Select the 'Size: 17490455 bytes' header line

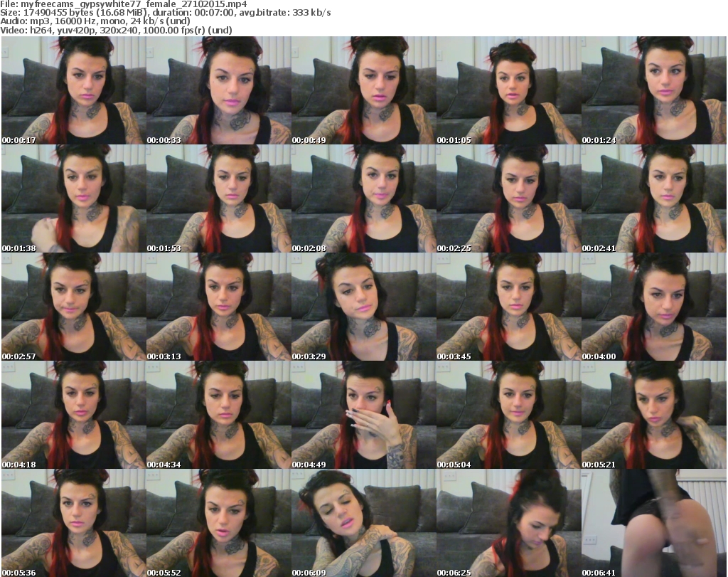point(165,13)
